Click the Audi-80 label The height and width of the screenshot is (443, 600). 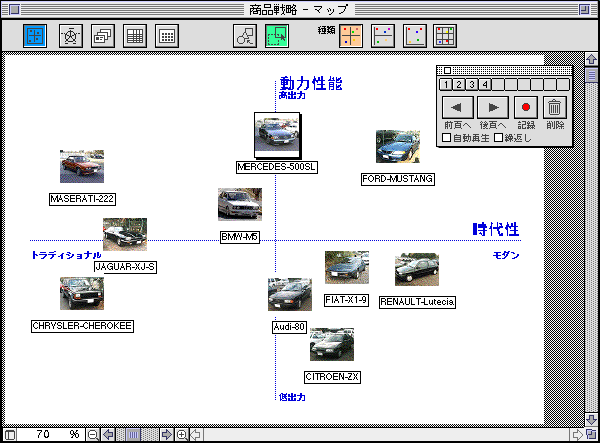coord(289,327)
